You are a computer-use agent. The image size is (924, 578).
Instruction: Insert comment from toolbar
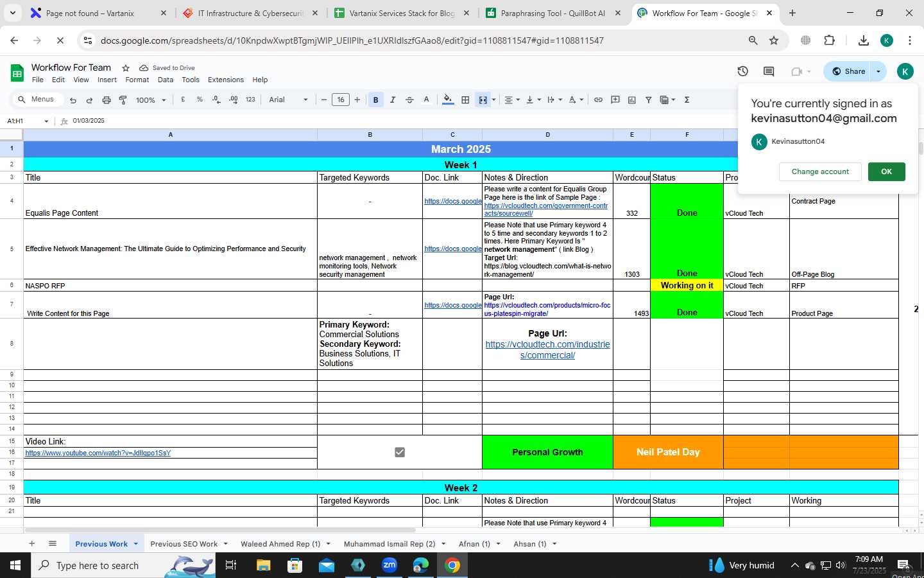(615, 100)
